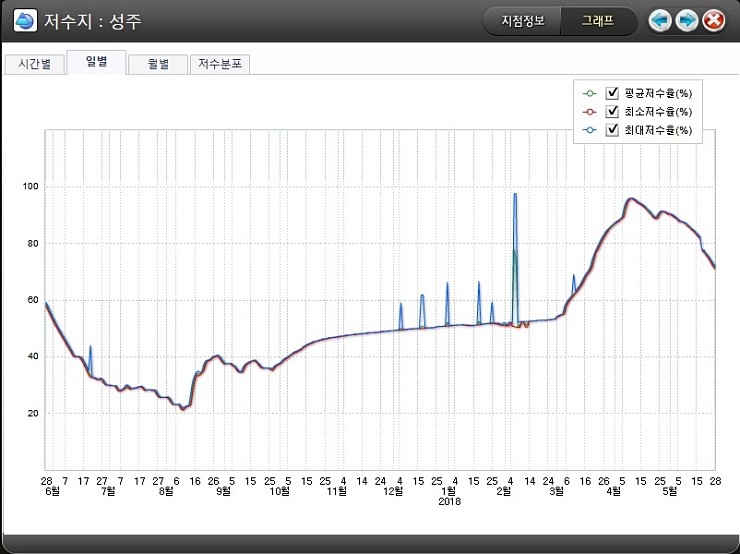Viewport: 740px width, 554px height.
Task: Select the 일별 tab
Action: pyautogui.click(x=96, y=62)
